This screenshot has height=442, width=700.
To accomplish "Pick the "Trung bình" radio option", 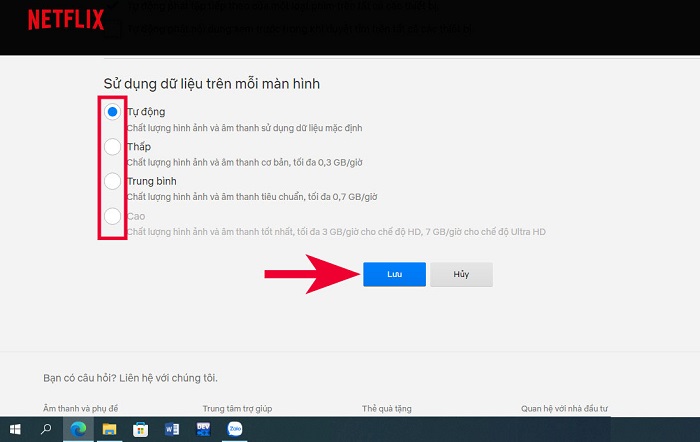I will pyautogui.click(x=113, y=181).
